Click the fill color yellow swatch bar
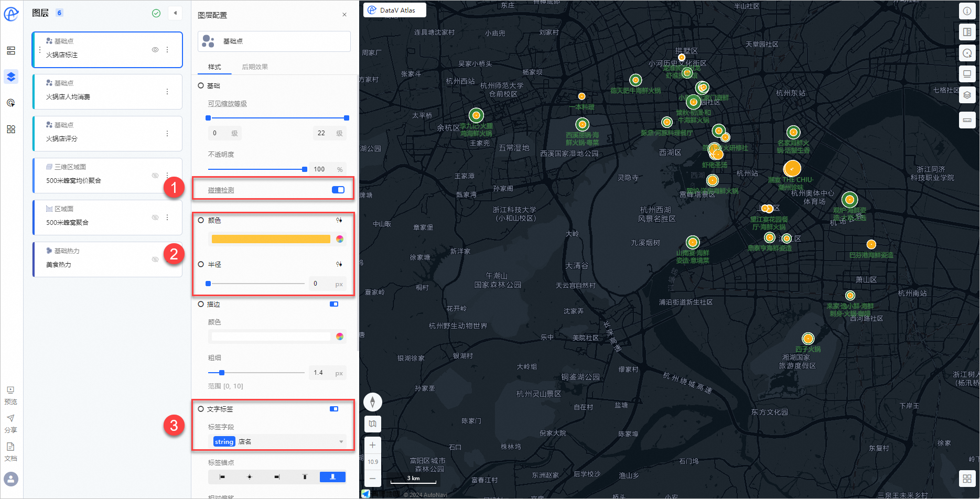This screenshot has width=980, height=499. [x=271, y=239]
